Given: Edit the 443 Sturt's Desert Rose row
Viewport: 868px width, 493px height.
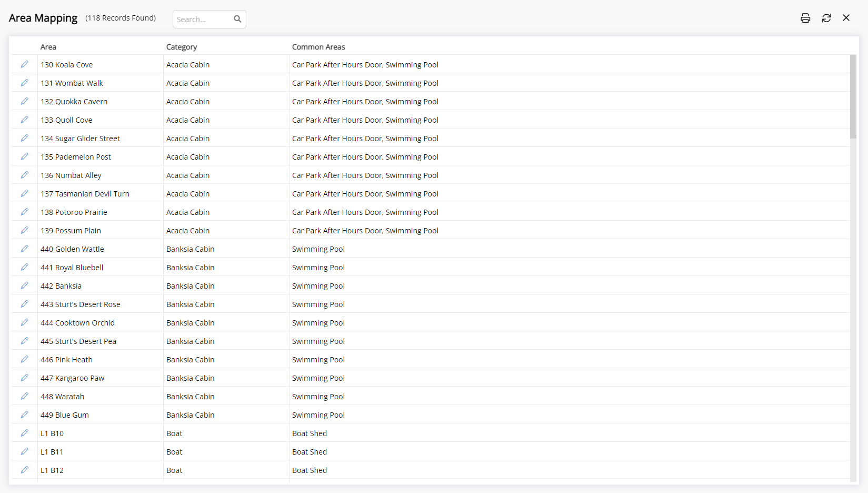Looking at the screenshot, I should 24,304.
